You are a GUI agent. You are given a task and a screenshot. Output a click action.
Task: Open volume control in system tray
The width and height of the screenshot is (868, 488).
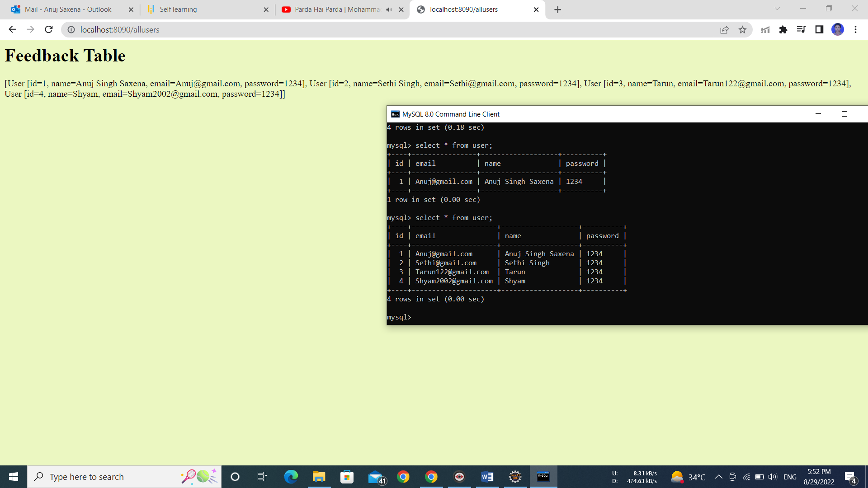(x=772, y=477)
